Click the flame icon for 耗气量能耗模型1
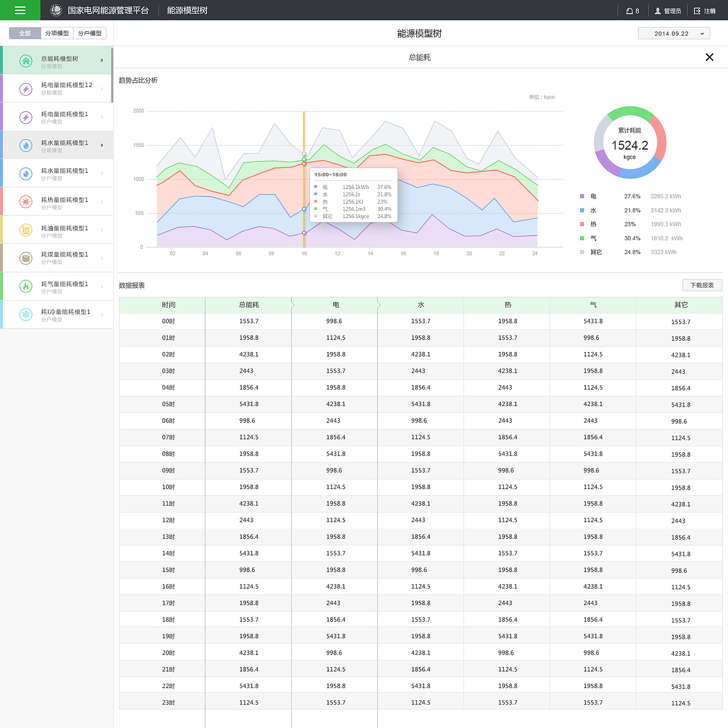Image resolution: width=728 pixels, height=728 pixels. (x=26, y=286)
